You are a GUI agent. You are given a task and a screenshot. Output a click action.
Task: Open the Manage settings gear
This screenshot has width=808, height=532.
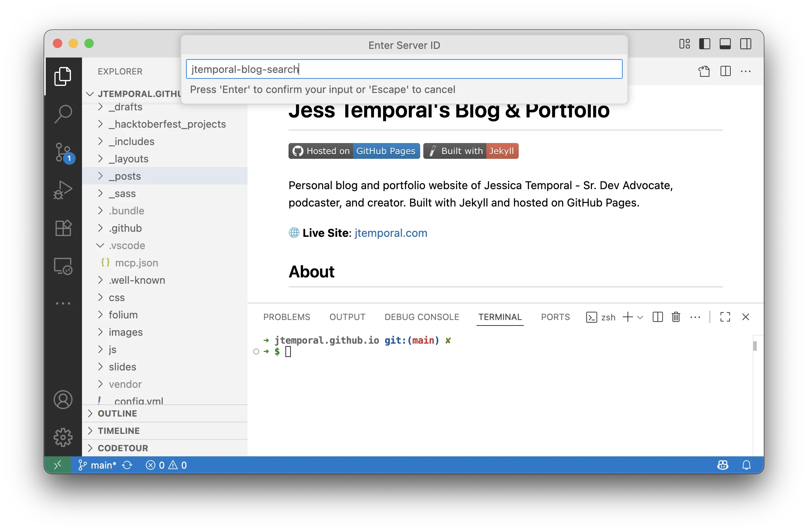[63, 437]
